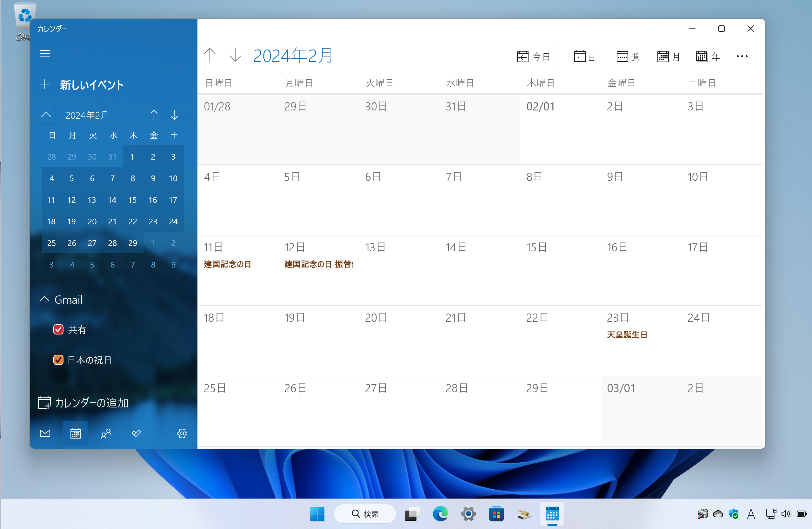Viewport: 812px width, 529px height.
Task: Advance mini calendar with its down arrow
Action: click(174, 115)
